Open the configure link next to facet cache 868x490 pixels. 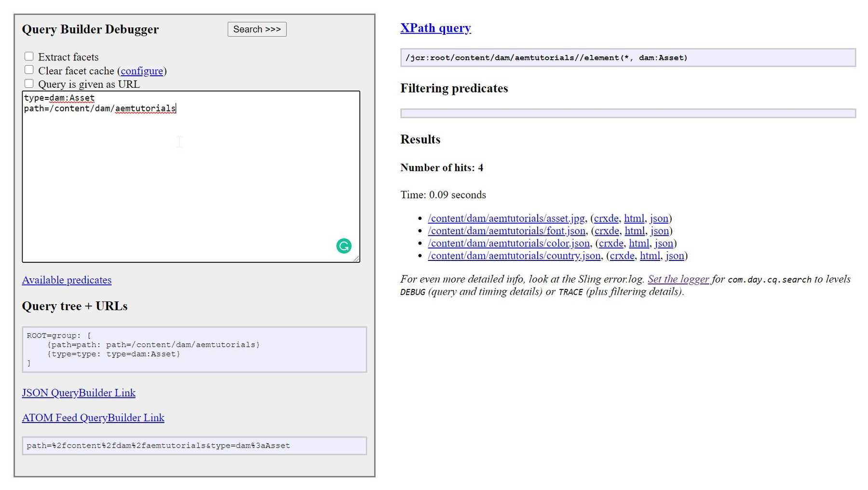(x=142, y=71)
